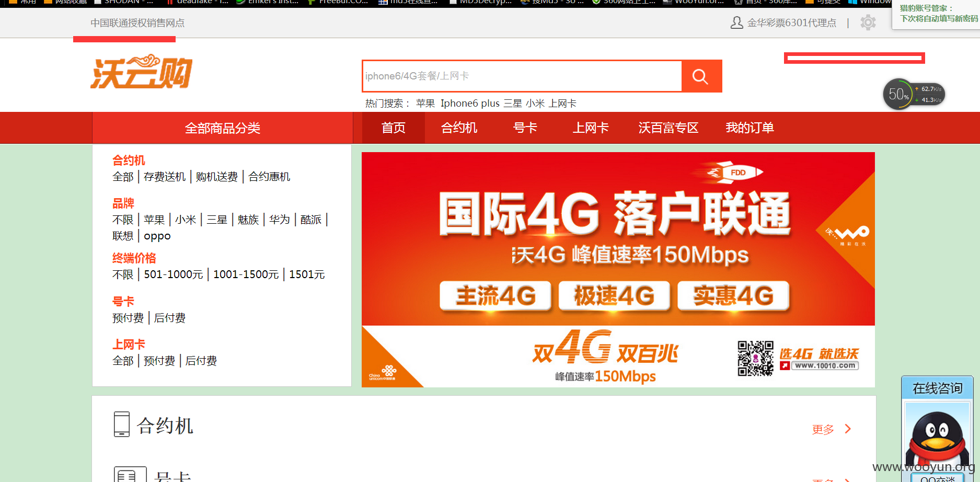Select 预付费 under 上网卡

click(159, 361)
